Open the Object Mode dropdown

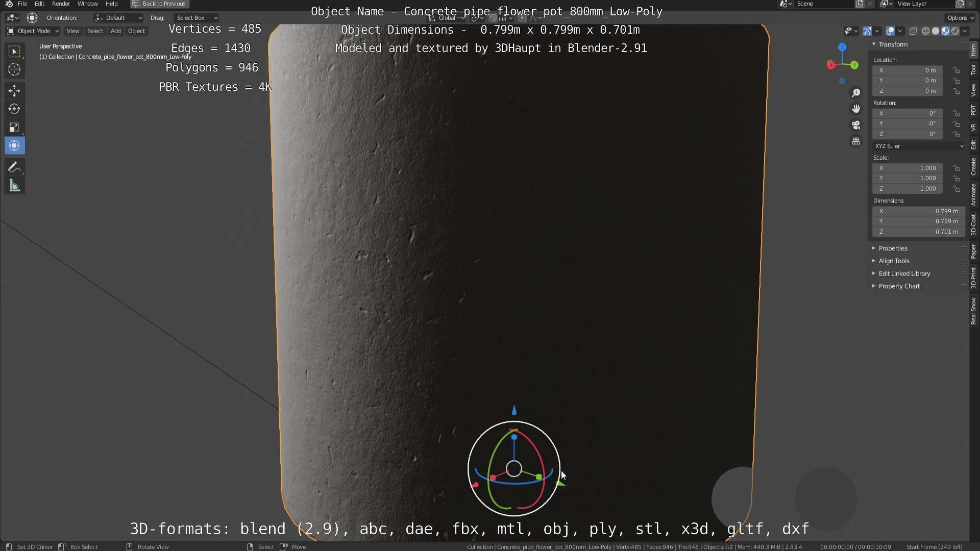coord(33,31)
